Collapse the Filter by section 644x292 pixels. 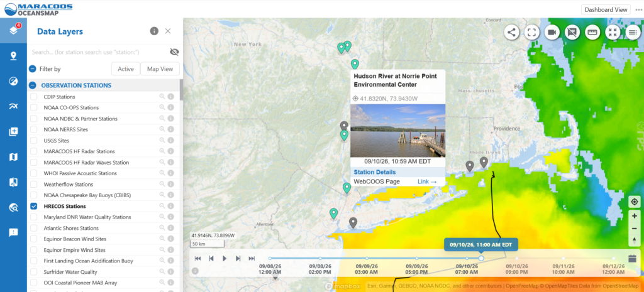(x=33, y=69)
